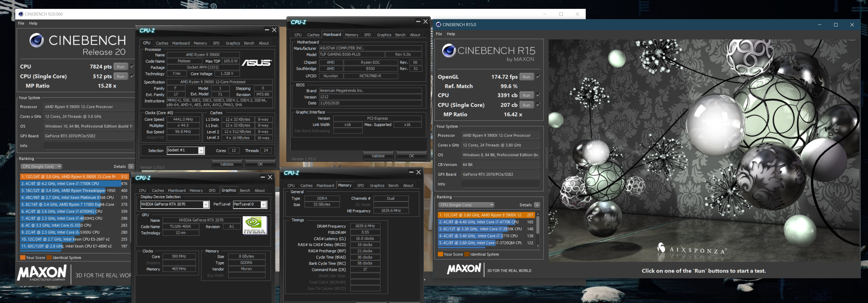Run the R20 CPU benchmark
Screen dimensions: 868x303
click(x=121, y=66)
